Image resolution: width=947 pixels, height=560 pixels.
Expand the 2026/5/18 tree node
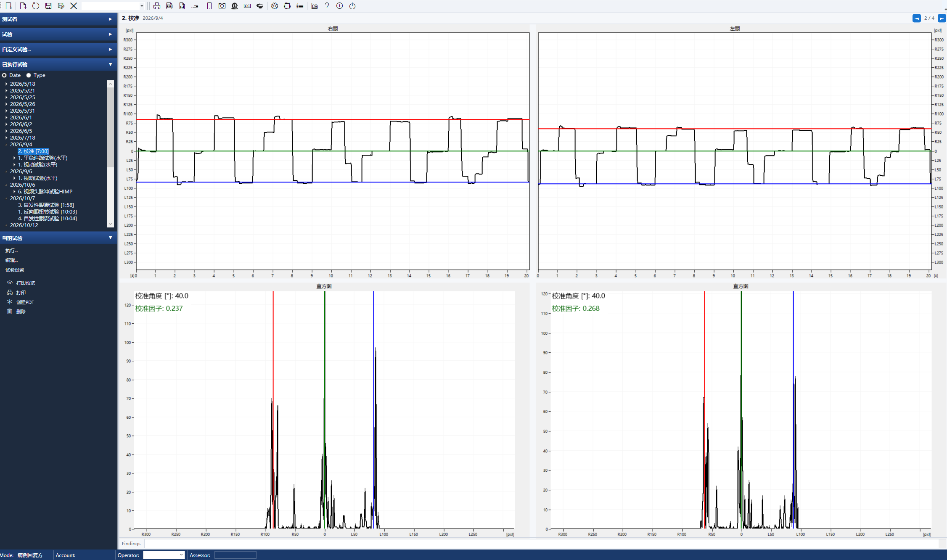point(7,84)
